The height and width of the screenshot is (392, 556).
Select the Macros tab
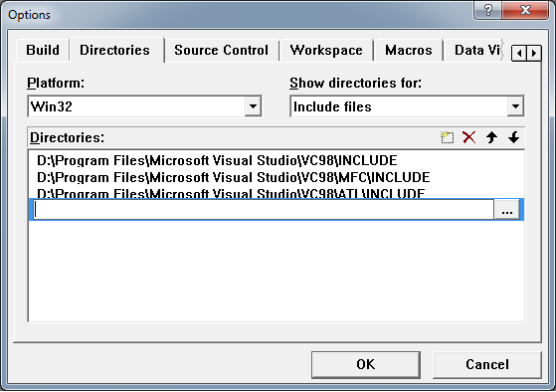coord(409,50)
